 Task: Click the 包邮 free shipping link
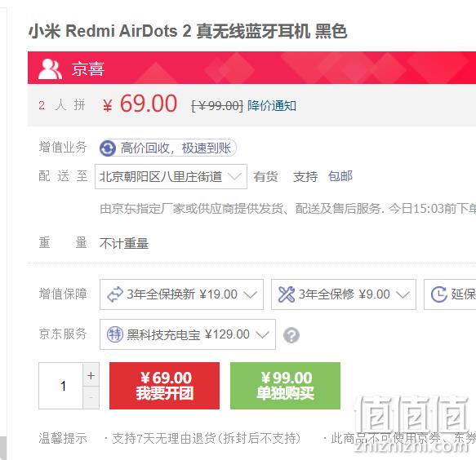[x=340, y=176]
